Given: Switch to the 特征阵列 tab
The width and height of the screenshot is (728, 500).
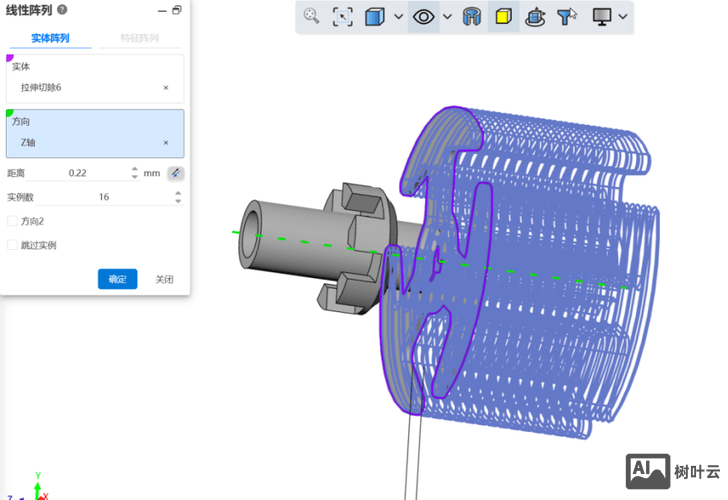Looking at the screenshot, I should point(139,39).
